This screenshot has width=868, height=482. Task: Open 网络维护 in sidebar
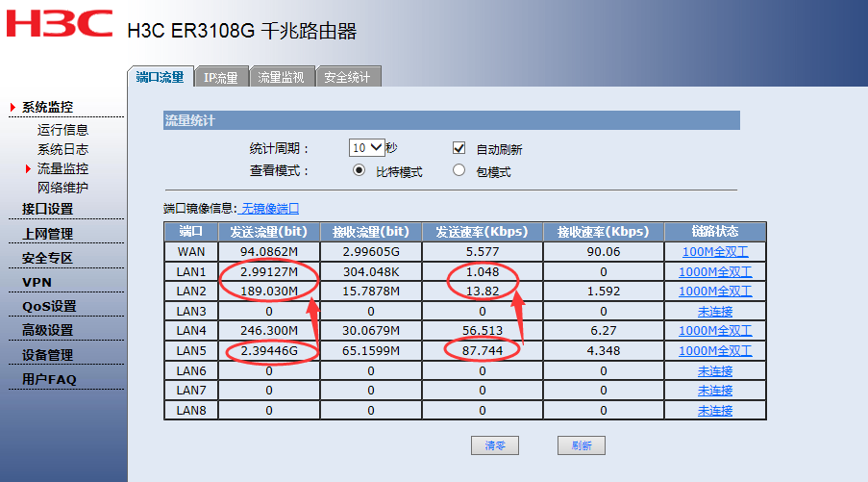(x=62, y=188)
